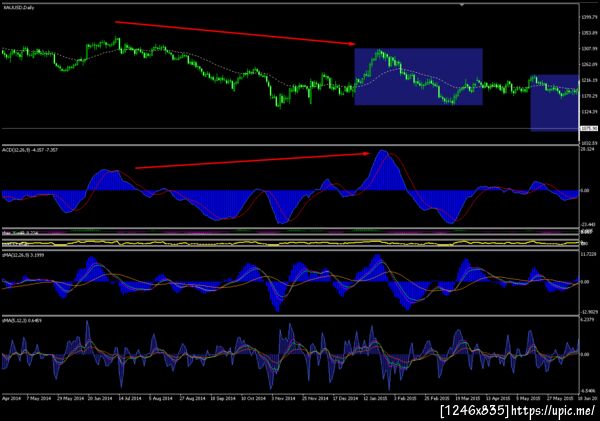The image size is (600, 421).
Task: Click the 25 Nov 2014 date on time axis
Action: pos(315,398)
